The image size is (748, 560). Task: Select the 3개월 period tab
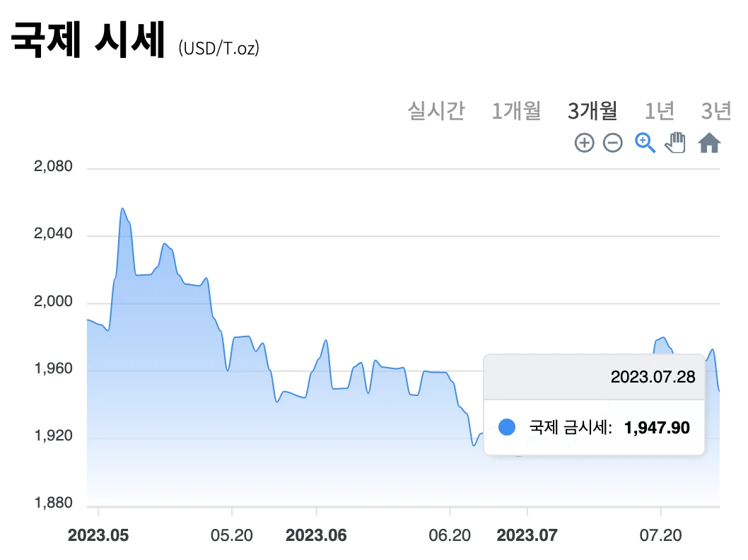[592, 111]
